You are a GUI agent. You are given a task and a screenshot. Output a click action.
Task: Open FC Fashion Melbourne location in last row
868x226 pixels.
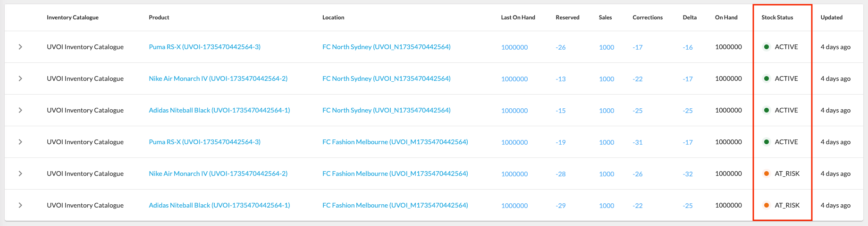[x=395, y=205]
